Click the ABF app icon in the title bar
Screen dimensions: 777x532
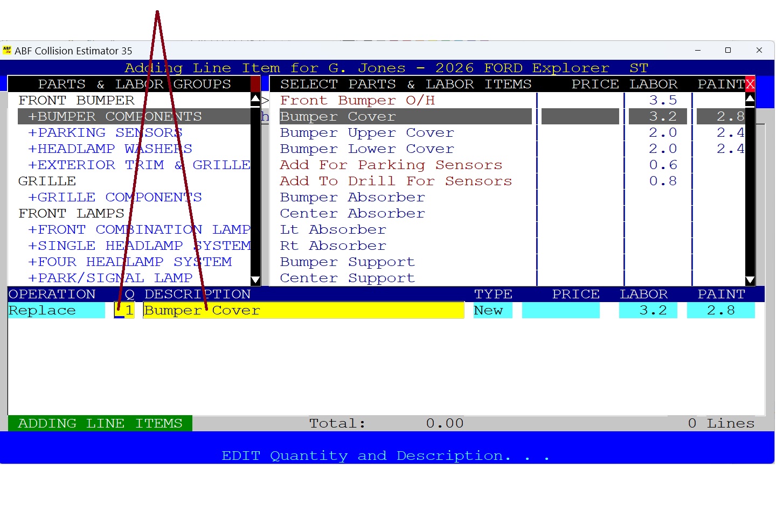[x=8, y=50]
